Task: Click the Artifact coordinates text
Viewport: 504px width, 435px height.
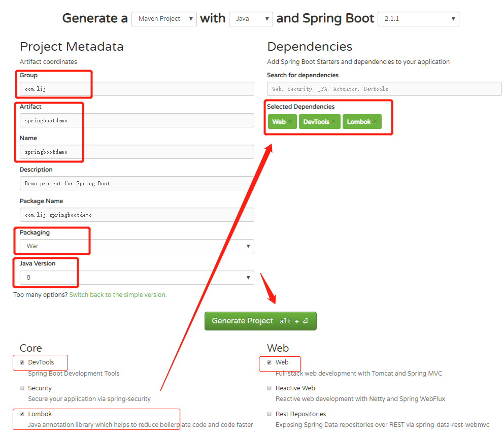Action: 48,62
